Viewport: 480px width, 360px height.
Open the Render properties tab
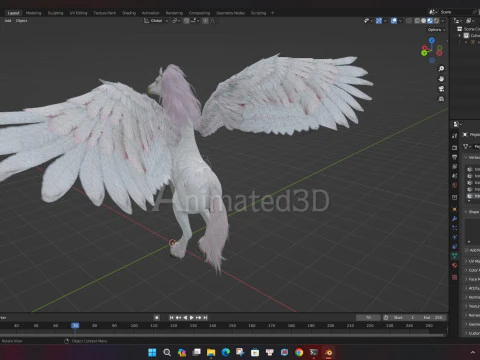[x=455, y=147]
